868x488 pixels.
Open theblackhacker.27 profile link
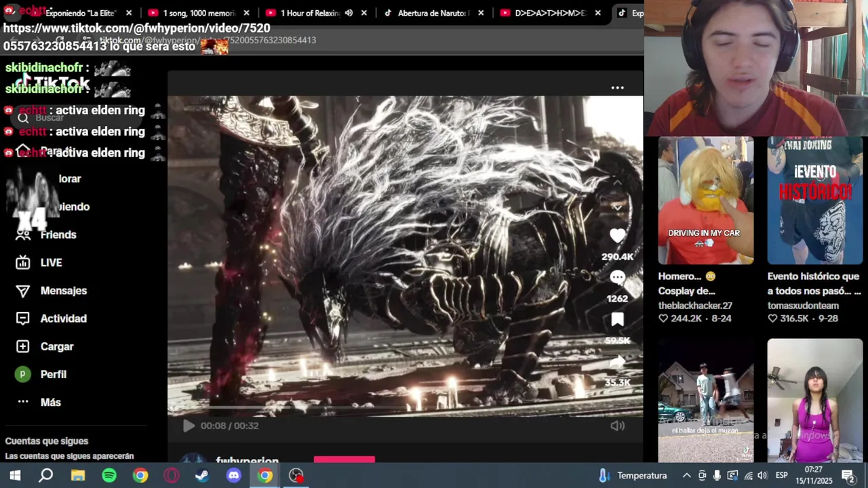click(x=695, y=306)
